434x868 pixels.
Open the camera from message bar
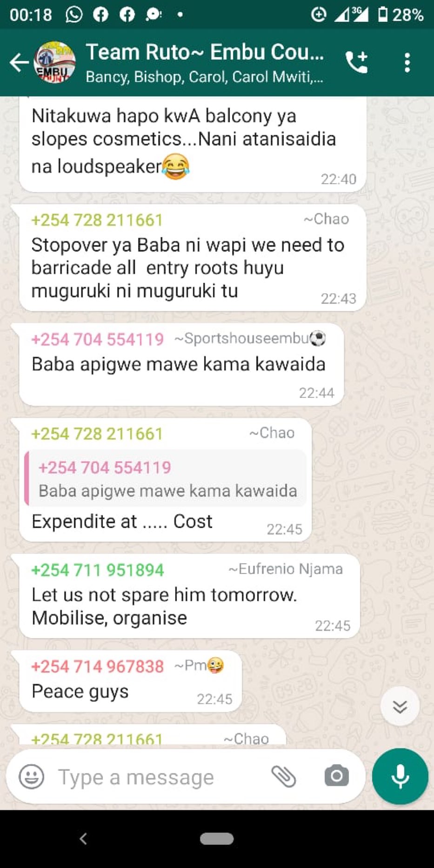point(336,776)
